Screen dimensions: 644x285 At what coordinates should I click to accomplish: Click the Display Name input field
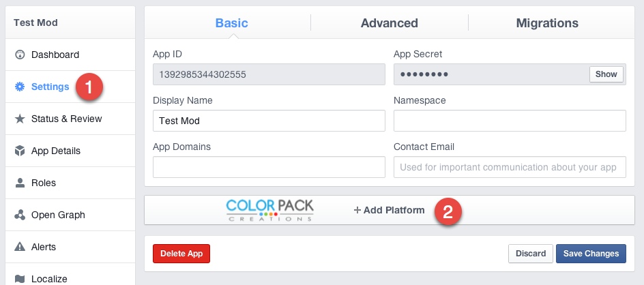pos(269,121)
